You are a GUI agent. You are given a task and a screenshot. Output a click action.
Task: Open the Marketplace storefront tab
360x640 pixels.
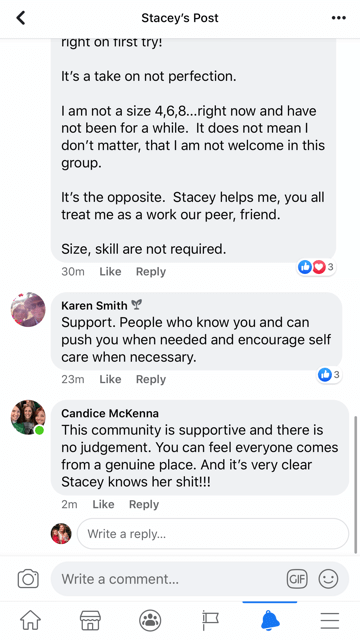point(90,620)
